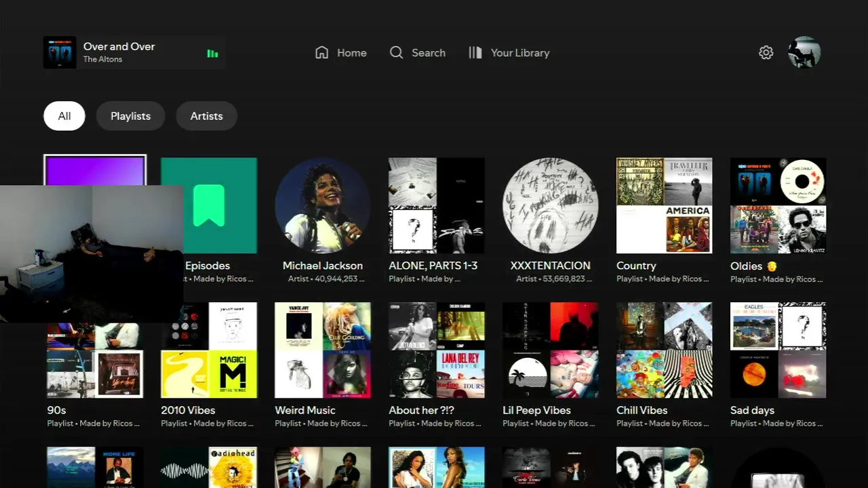This screenshot has width=868, height=488.
Task: Select the Artists filter chip
Action: pos(207,116)
